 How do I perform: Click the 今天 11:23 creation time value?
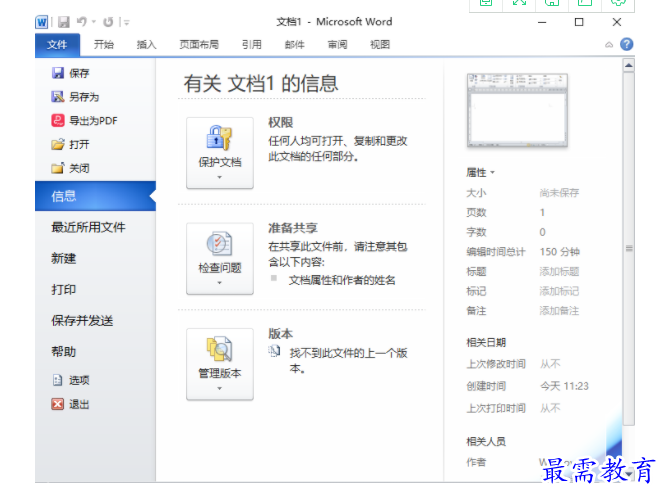[x=564, y=386]
